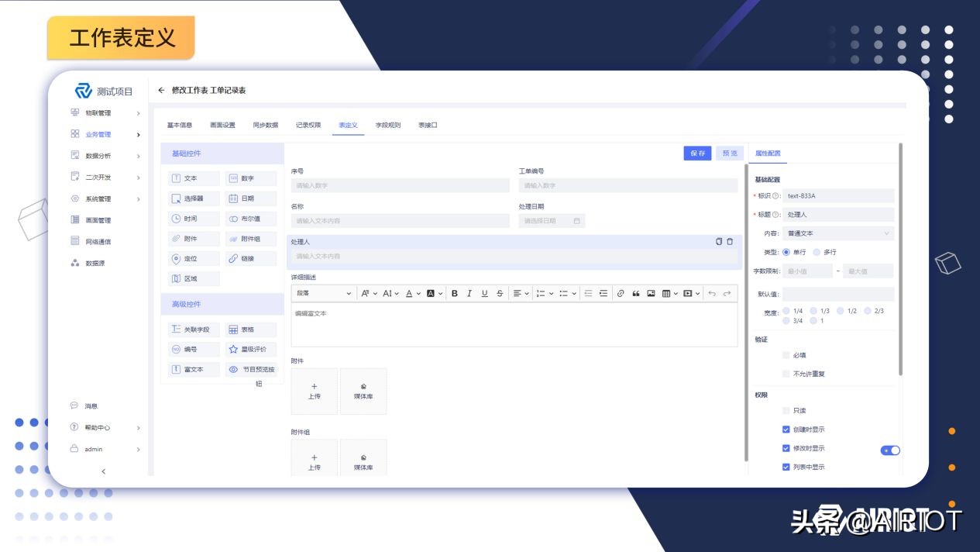Undo in the rich text editor
980x552 pixels.
(x=712, y=293)
